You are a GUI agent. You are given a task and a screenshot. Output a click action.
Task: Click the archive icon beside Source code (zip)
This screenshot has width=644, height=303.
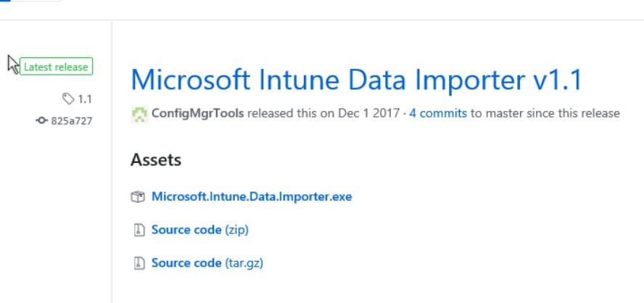coord(140,230)
